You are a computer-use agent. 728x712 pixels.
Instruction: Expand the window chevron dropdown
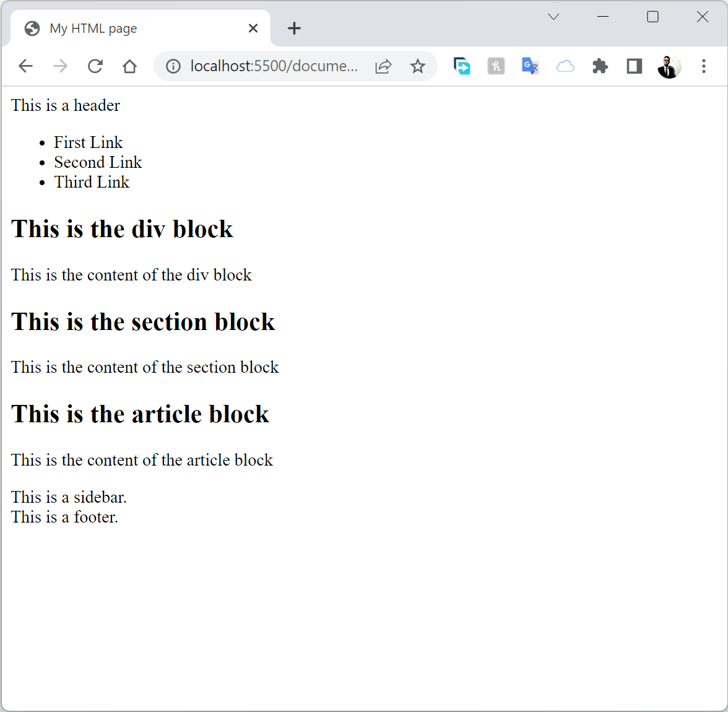[553, 17]
